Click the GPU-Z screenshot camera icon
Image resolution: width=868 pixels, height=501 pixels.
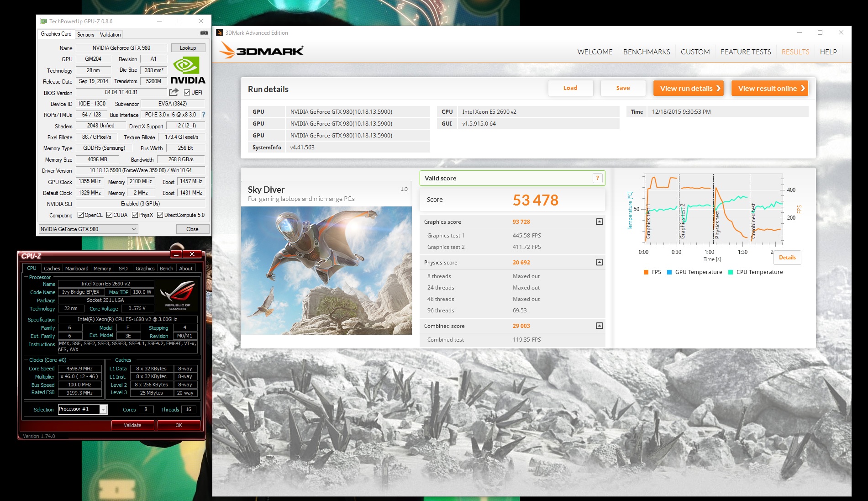point(204,33)
